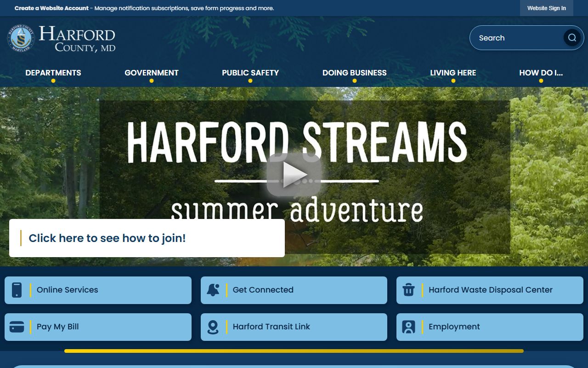This screenshot has height=368, width=588.
Task: Expand the Living Here menu
Action: [x=453, y=73]
